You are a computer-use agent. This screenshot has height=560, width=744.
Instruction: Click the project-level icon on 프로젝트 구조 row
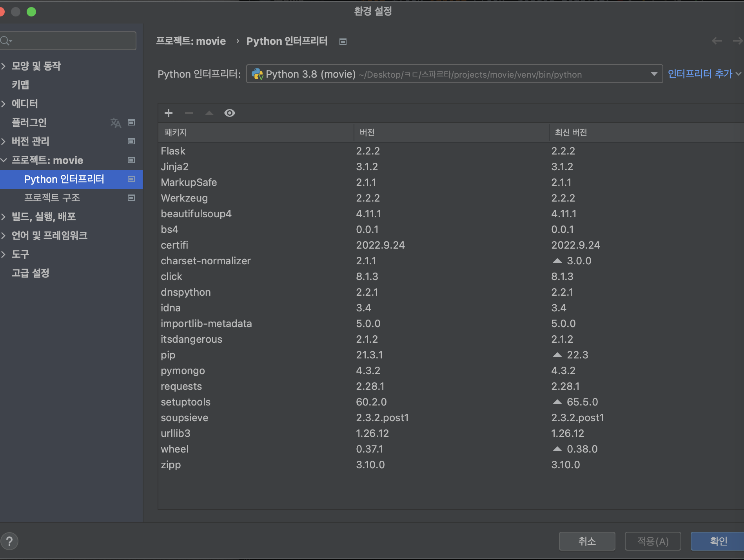[x=131, y=198]
